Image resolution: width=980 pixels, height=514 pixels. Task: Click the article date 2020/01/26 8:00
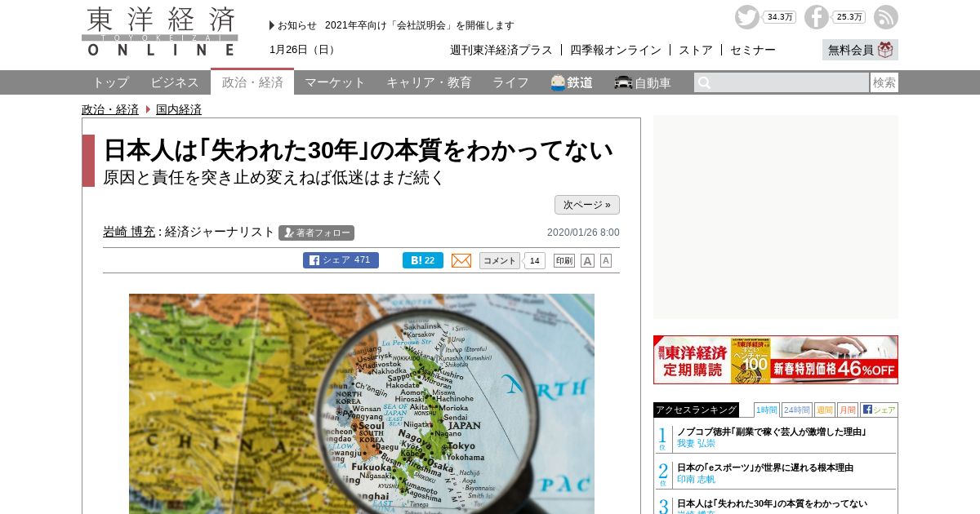coord(583,233)
